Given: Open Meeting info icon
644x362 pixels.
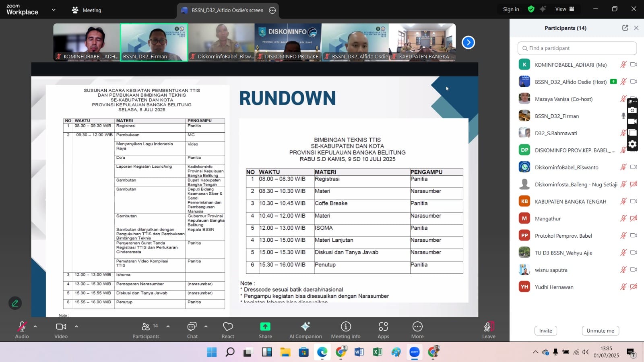Looking at the screenshot, I should pyautogui.click(x=346, y=330).
